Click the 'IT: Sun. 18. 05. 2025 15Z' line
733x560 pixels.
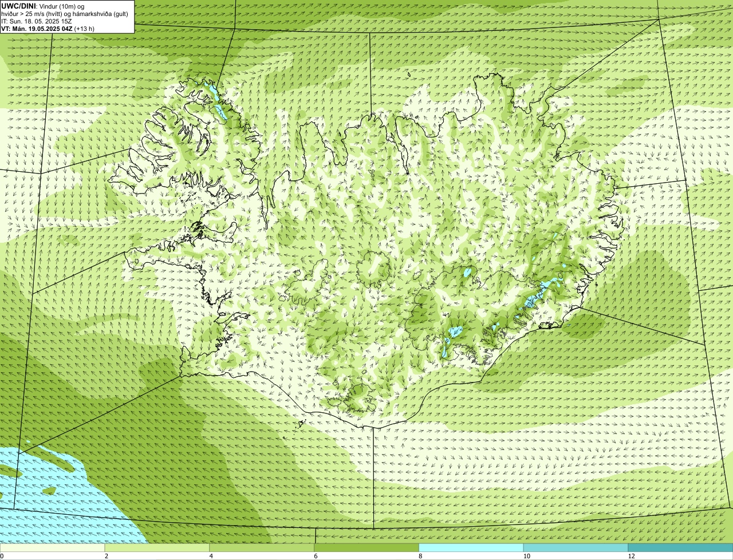[37, 21]
